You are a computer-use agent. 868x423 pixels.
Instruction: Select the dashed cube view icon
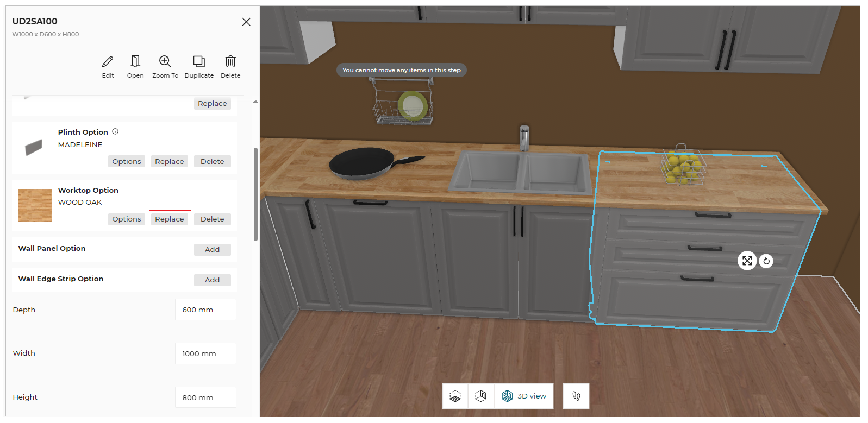(x=480, y=396)
